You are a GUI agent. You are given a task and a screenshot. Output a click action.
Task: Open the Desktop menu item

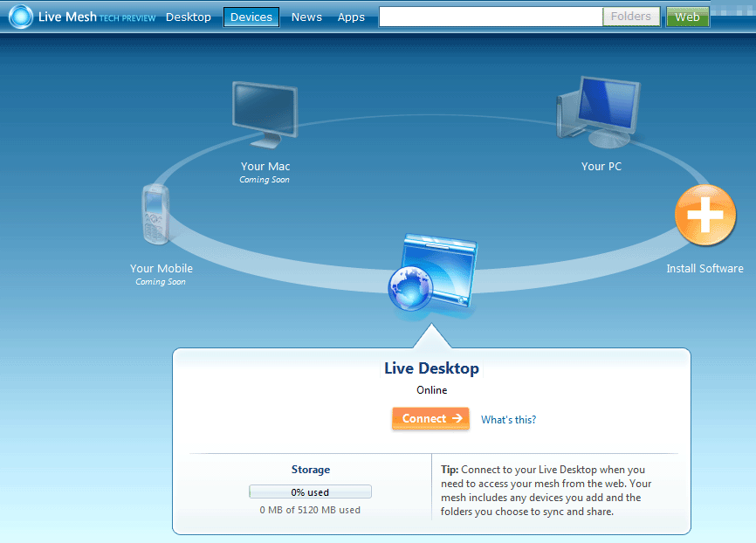(x=189, y=17)
